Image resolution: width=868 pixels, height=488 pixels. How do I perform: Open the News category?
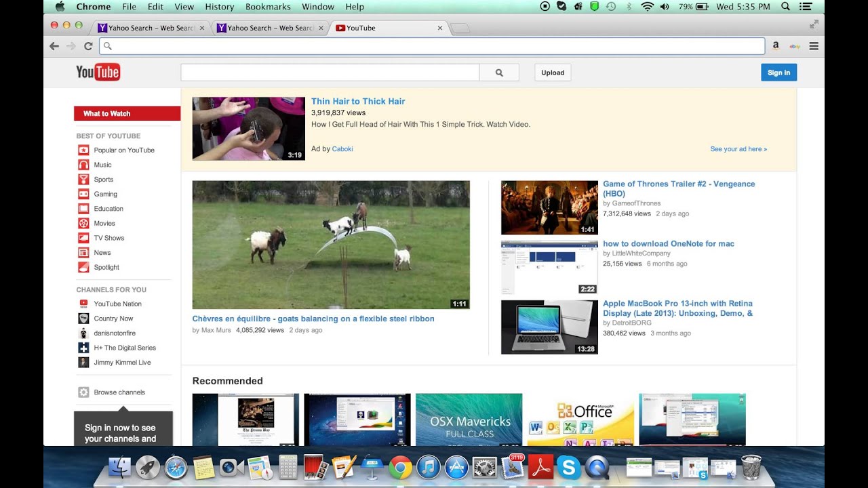point(102,252)
